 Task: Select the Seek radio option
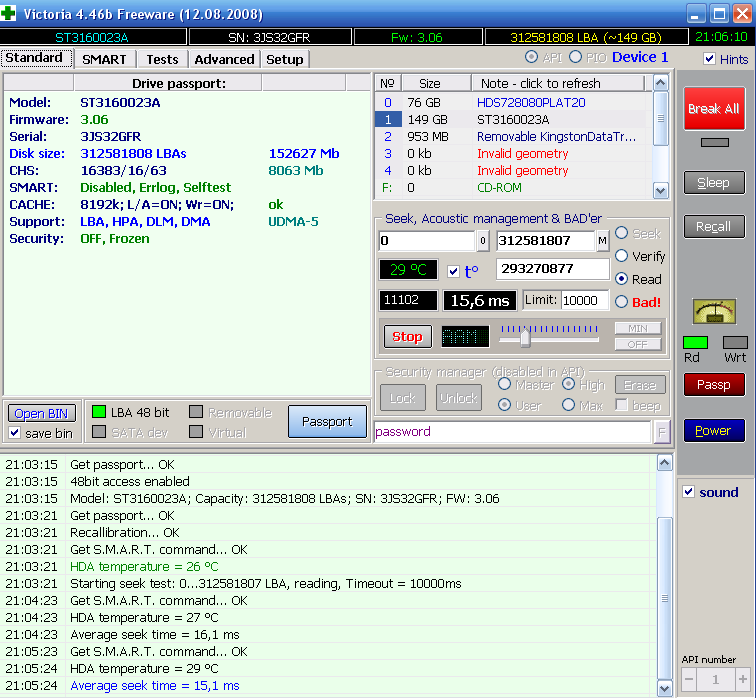621,233
